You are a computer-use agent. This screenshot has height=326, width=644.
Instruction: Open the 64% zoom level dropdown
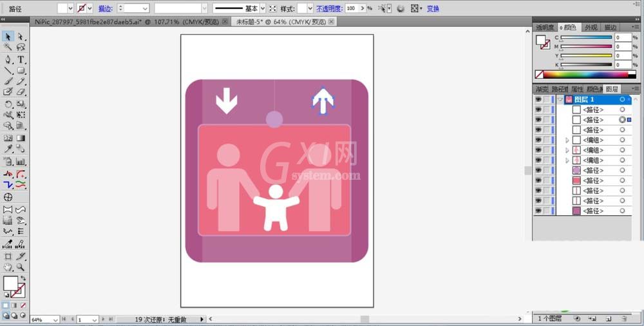pyautogui.click(x=55, y=320)
